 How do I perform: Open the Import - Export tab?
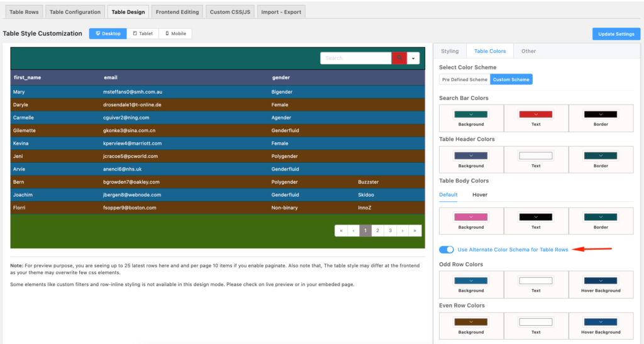pos(281,12)
